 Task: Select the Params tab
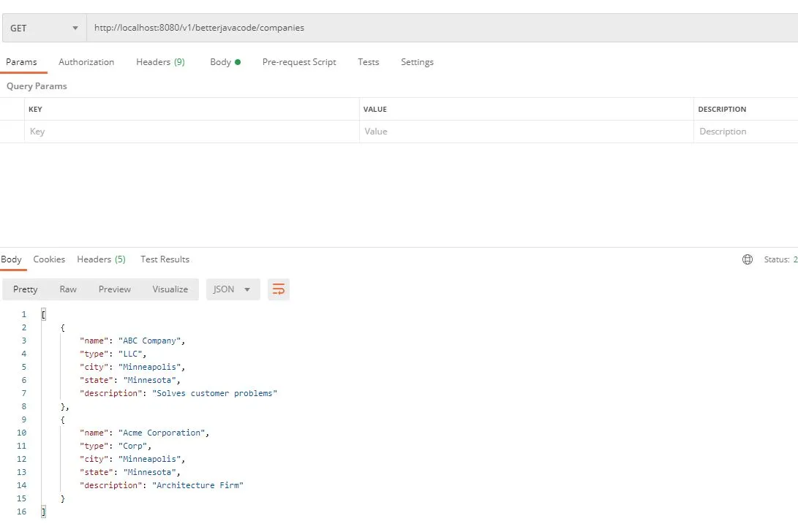[x=21, y=62]
